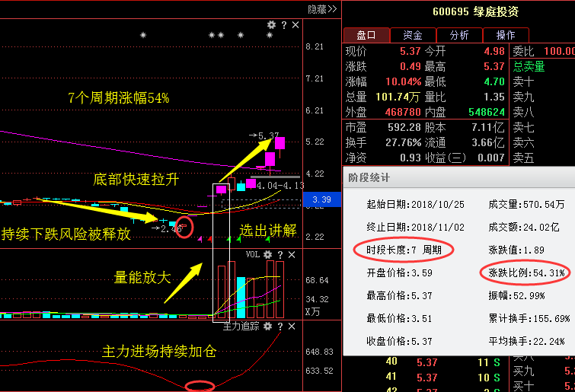Click 换手 27.76% value
575x392 pixels.
pos(404,142)
